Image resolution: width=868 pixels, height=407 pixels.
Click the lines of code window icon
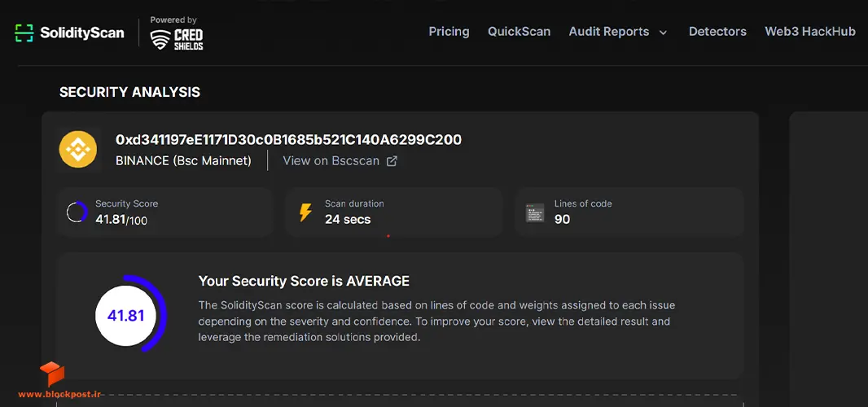coord(535,212)
